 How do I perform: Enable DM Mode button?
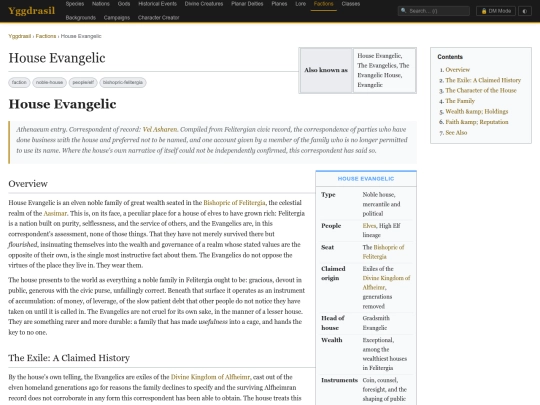tap(496, 11)
